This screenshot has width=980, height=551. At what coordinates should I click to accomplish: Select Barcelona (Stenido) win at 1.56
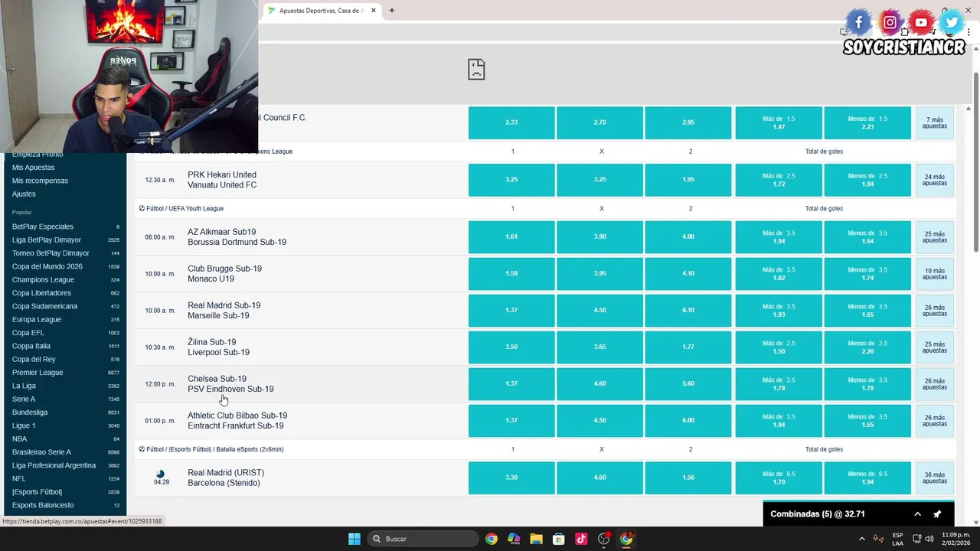click(688, 478)
